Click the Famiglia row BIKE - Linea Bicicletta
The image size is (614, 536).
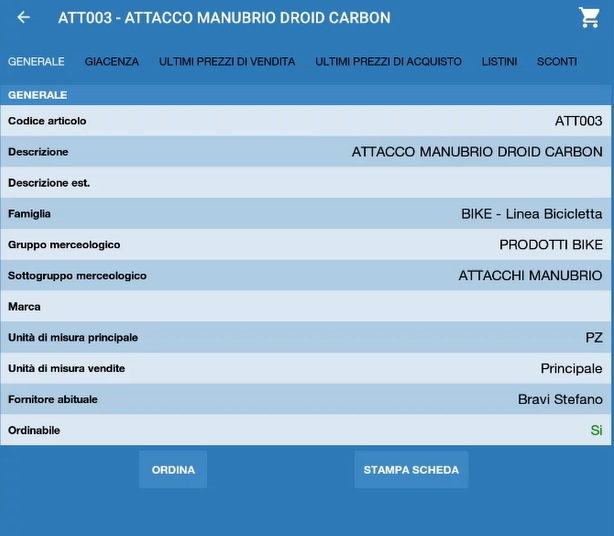(531, 214)
